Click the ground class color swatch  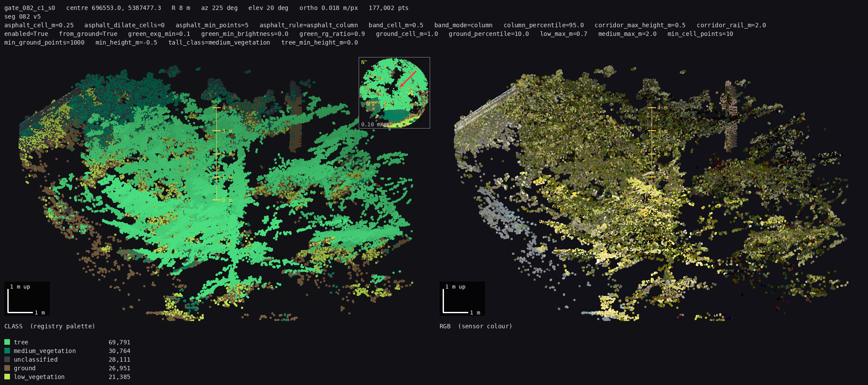click(x=7, y=368)
